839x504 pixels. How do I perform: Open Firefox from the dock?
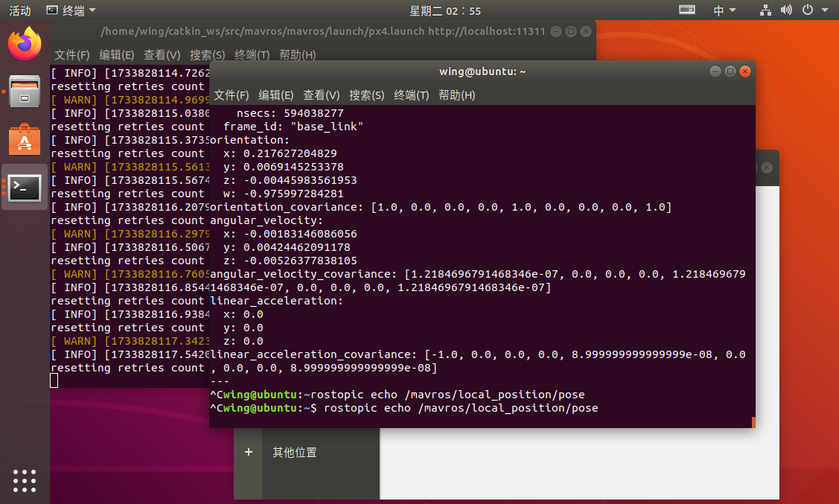25,44
